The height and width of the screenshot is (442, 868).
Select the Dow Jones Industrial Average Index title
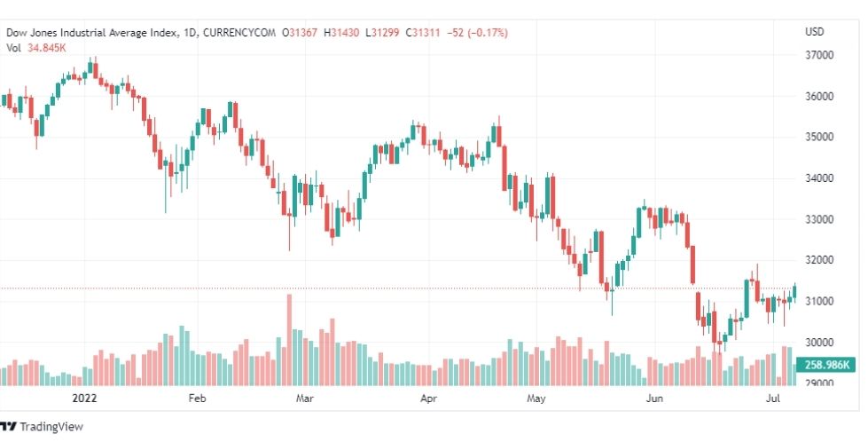92,33
